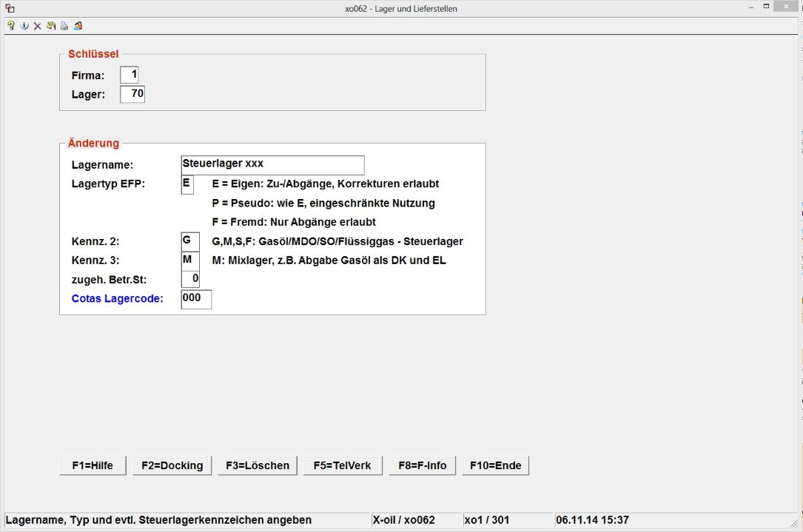The height and width of the screenshot is (532, 803).
Task: Click the 'M: Mixlager' description text
Action: point(329,260)
